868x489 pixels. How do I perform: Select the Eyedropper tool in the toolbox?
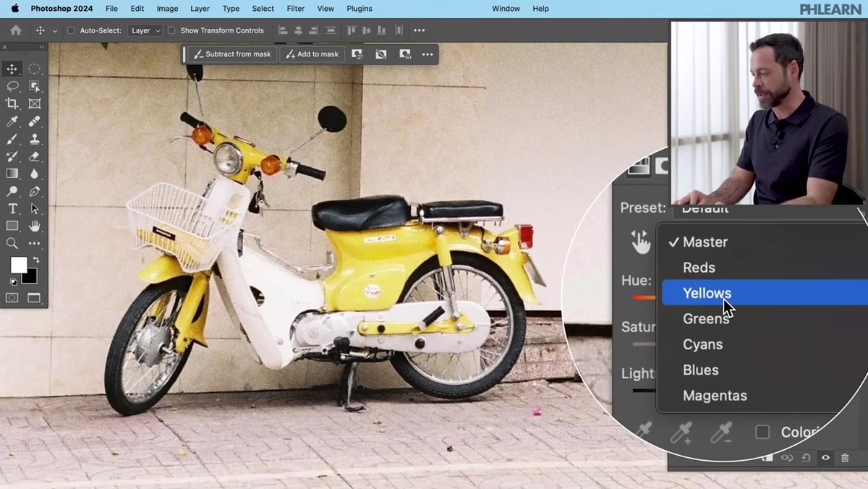pyautogui.click(x=12, y=122)
